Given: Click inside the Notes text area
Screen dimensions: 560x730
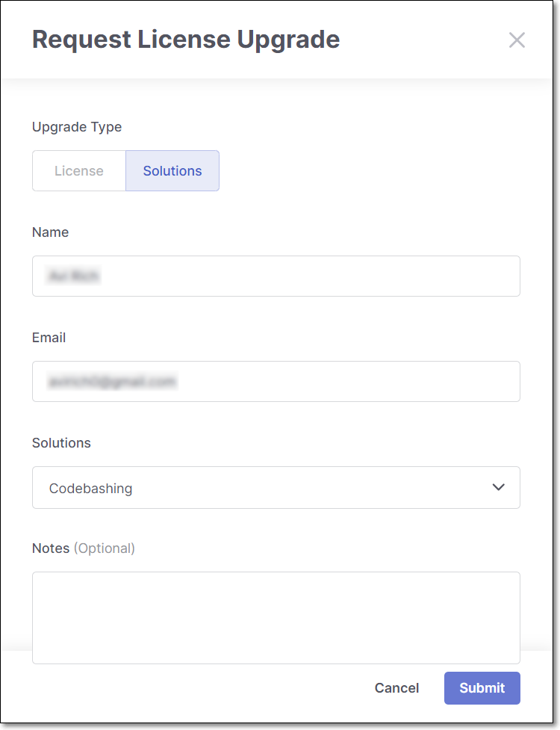Looking at the screenshot, I should [276, 617].
